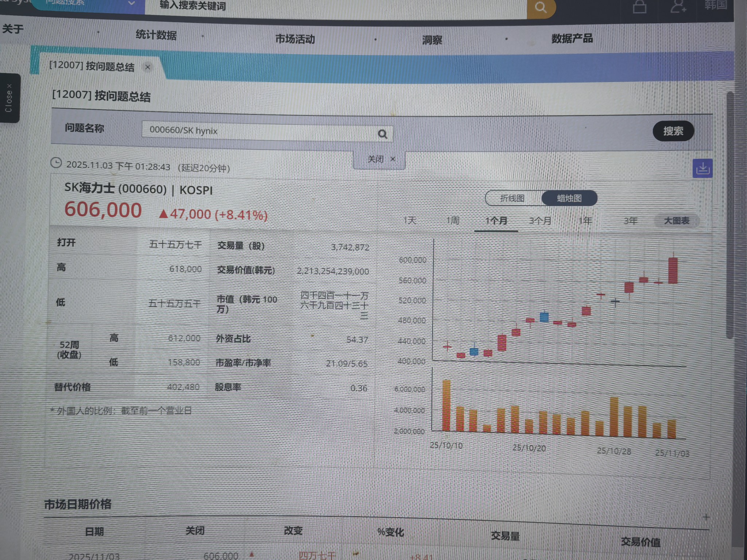Screen dimensions: 747x560
Task: Click the add user icon in header
Action: (678, 6)
